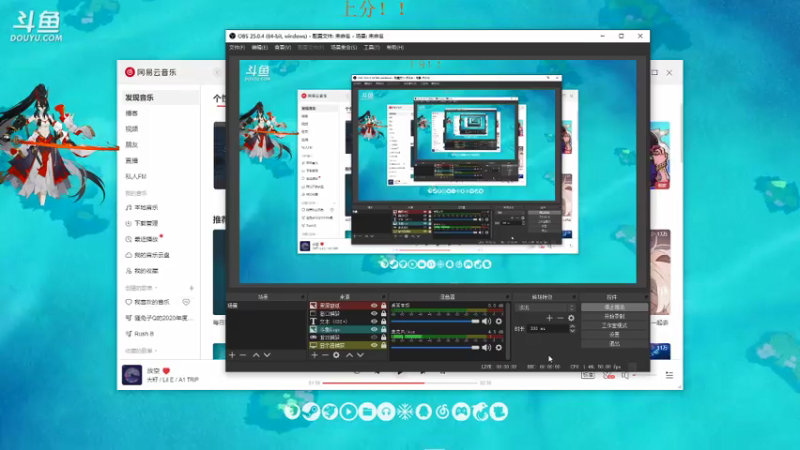This screenshot has width=800, height=450.
Task: Open the 文件(F) menu in OBS
Action: (x=237, y=47)
